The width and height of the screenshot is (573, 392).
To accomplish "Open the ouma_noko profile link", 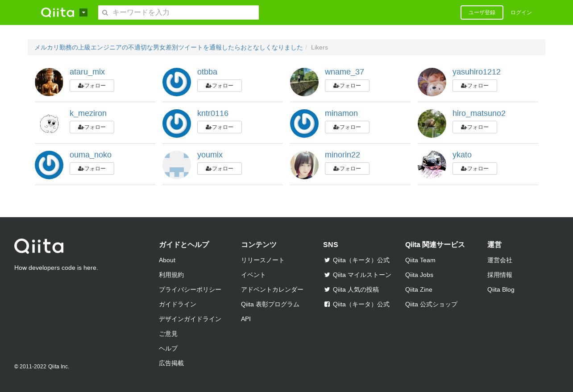I will (x=91, y=155).
